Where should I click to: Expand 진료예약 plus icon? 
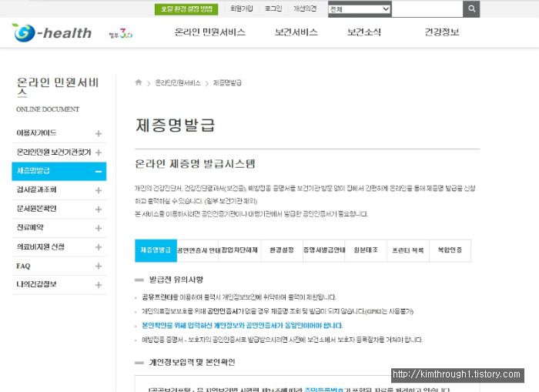[99, 228]
